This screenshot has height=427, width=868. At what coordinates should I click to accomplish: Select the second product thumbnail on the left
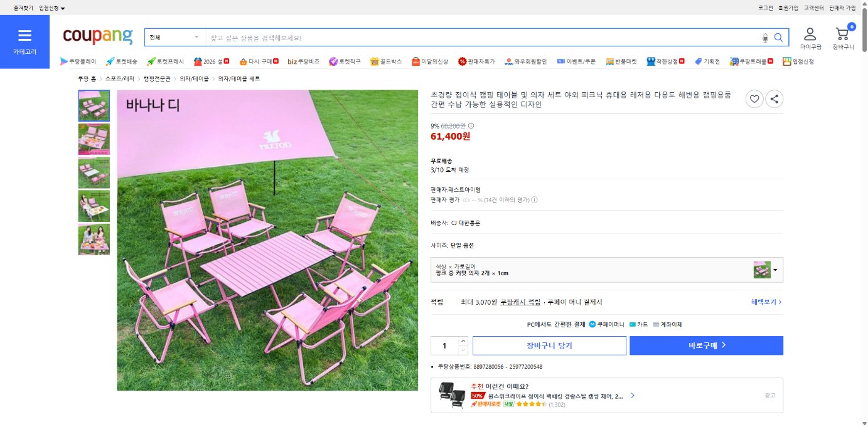(x=94, y=139)
